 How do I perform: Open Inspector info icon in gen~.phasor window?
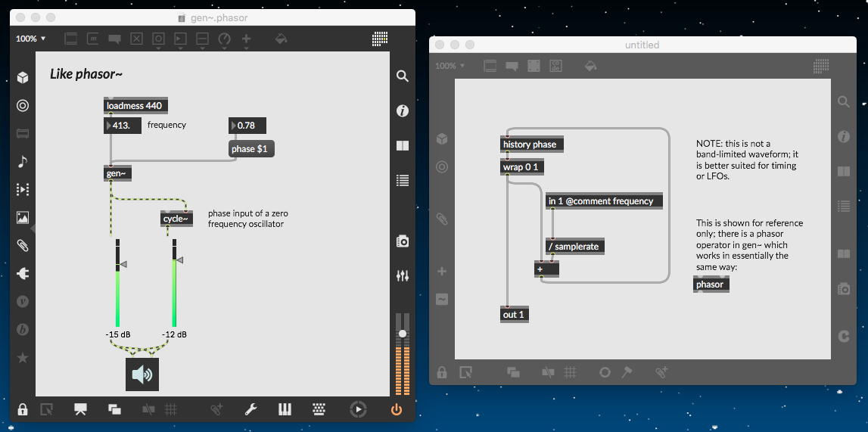[x=403, y=111]
